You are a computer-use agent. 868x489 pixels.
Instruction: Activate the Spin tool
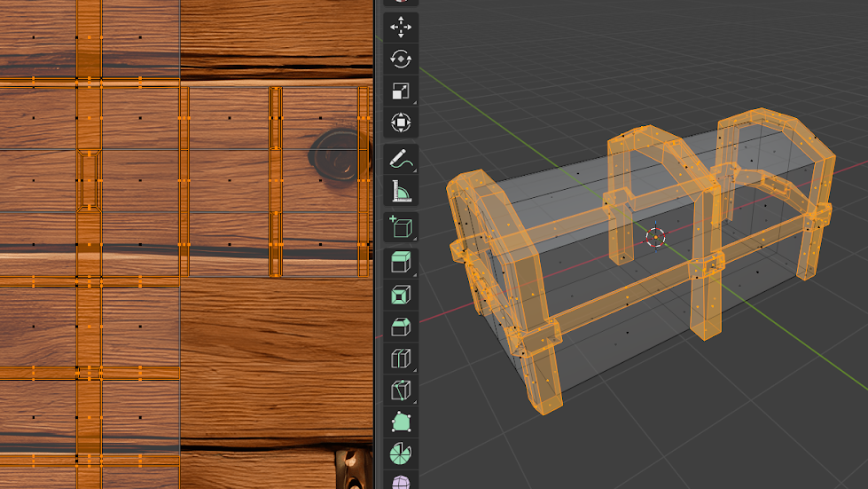(x=401, y=454)
